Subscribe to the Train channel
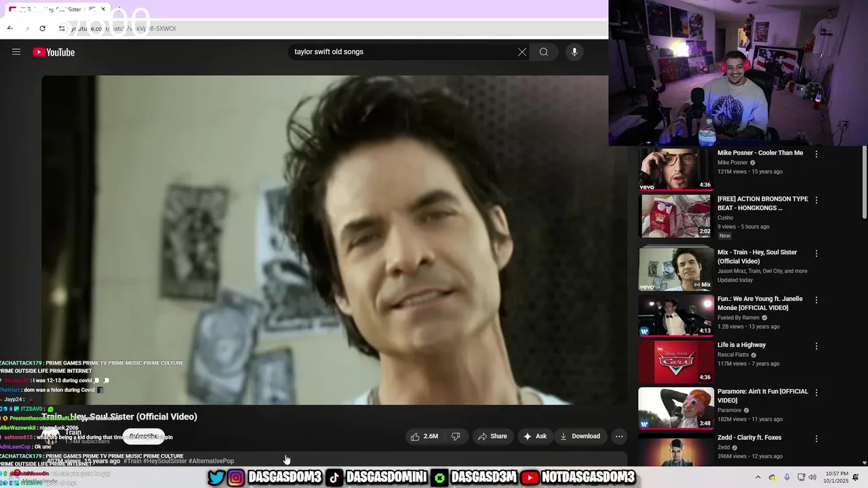Screen dimensions: 868x488 pos(143,436)
